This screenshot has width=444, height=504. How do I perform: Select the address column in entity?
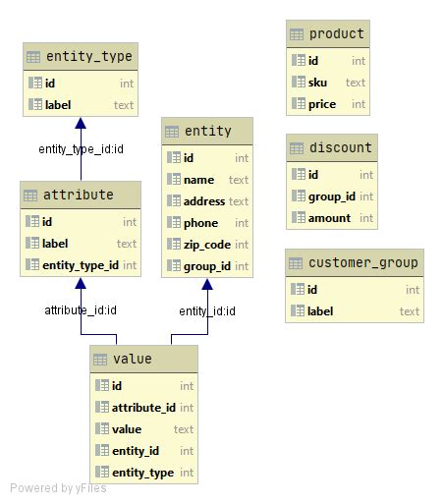pos(204,201)
